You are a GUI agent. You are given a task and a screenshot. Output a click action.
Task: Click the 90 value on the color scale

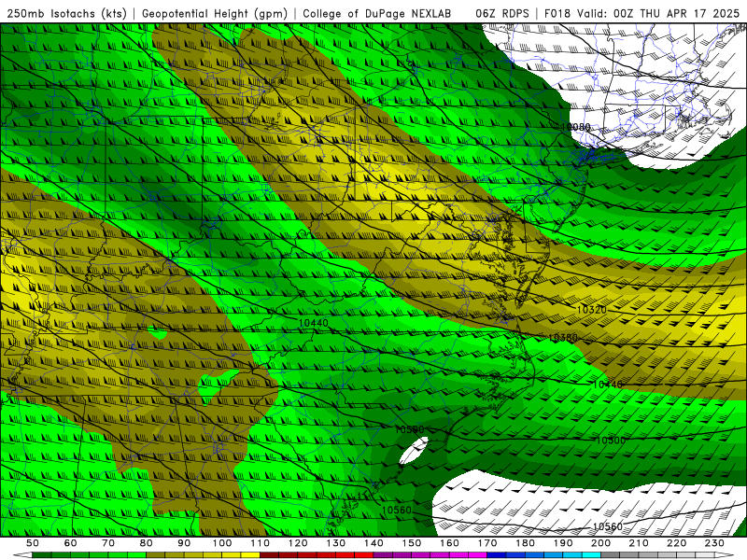pos(184,543)
